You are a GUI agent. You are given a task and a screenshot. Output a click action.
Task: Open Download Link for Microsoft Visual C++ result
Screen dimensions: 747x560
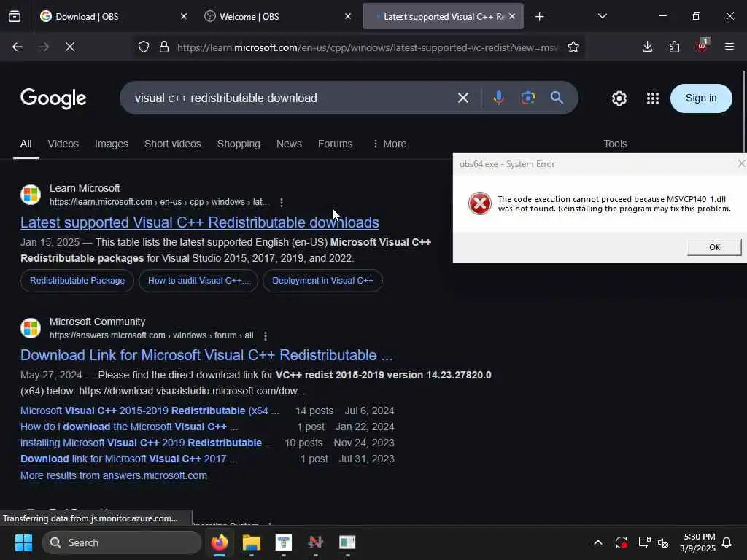[x=206, y=355]
